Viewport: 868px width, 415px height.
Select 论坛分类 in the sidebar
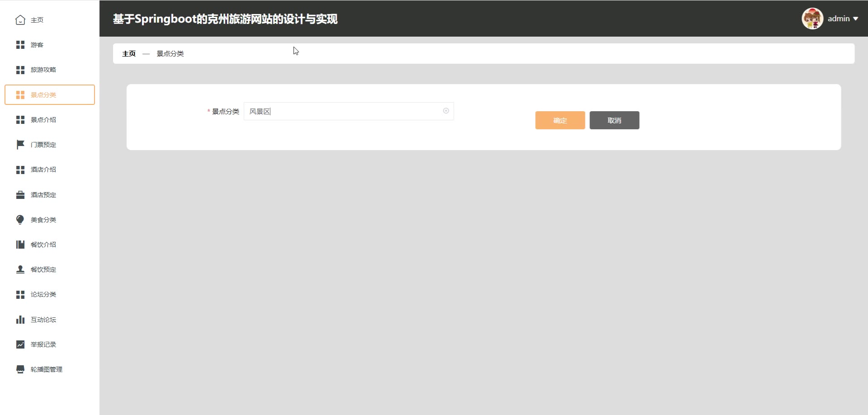[x=50, y=294]
